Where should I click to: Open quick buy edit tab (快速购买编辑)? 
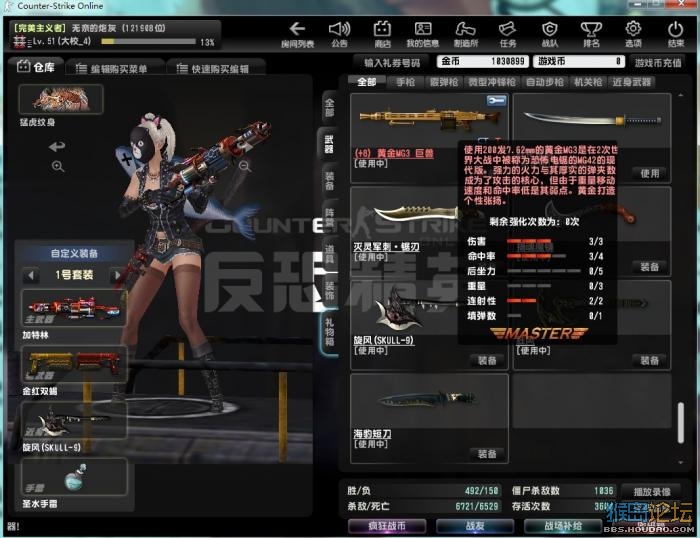point(214,69)
